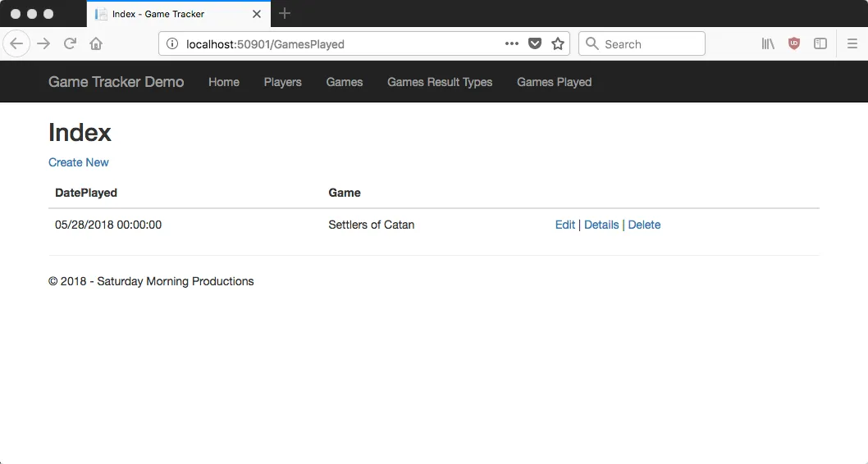The width and height of the screenshot is (868, 464).
Task: Click the Create New link
Action: click(78, 162)
